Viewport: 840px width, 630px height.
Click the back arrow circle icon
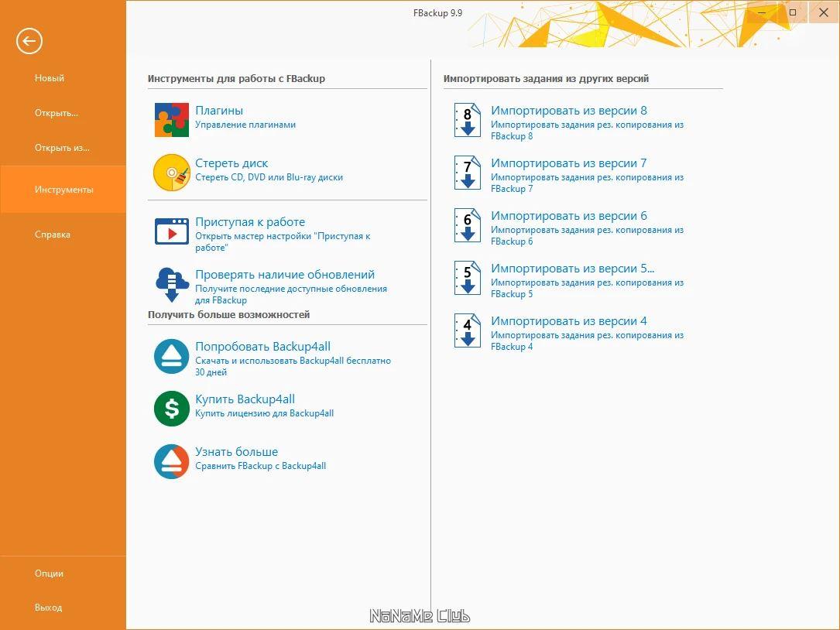[x=29, y=41]
